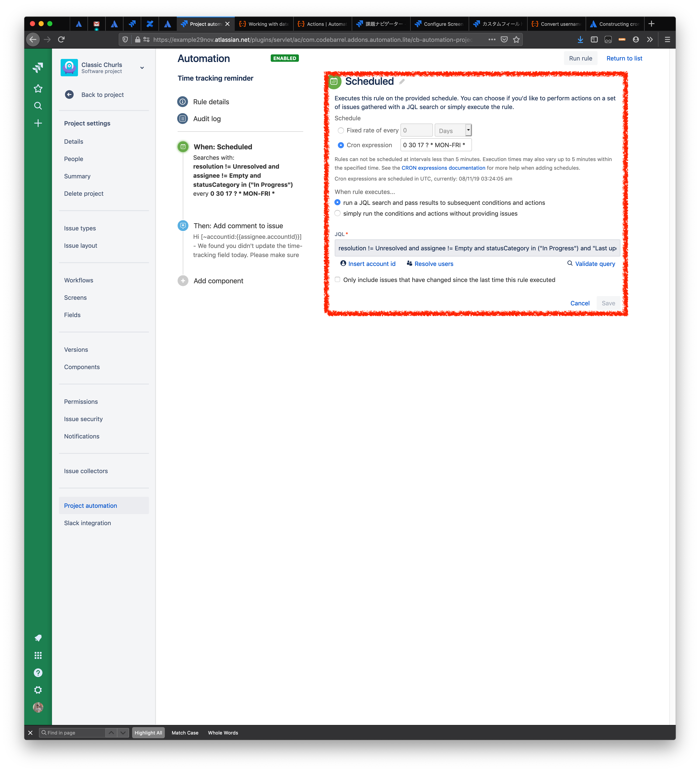Click the Cron expression text field
The image size is (700, 772).
[436, 145]
